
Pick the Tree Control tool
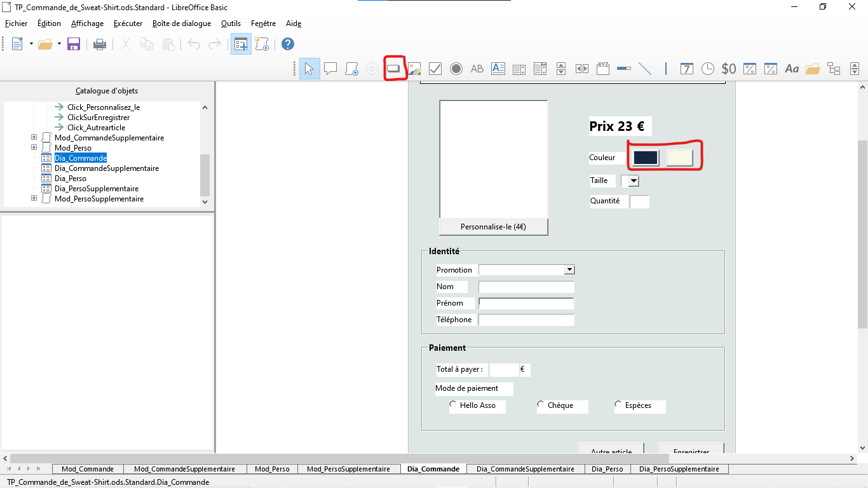[834, 69]
